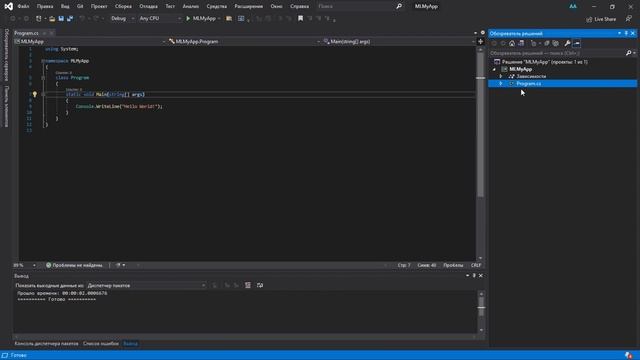640x360 pixels.
Task: Click the Home icon in Solution Explorer
Action: point(512,43)
